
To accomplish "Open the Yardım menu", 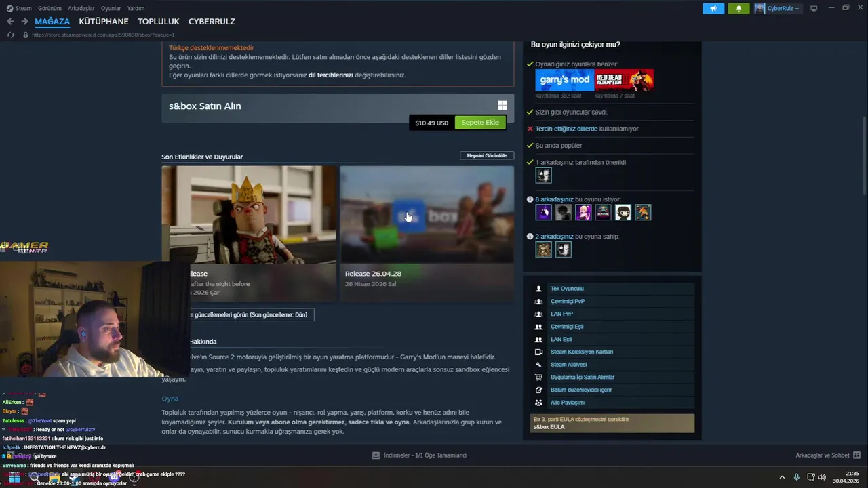I will pyautogui.click(x=136, y=8).
